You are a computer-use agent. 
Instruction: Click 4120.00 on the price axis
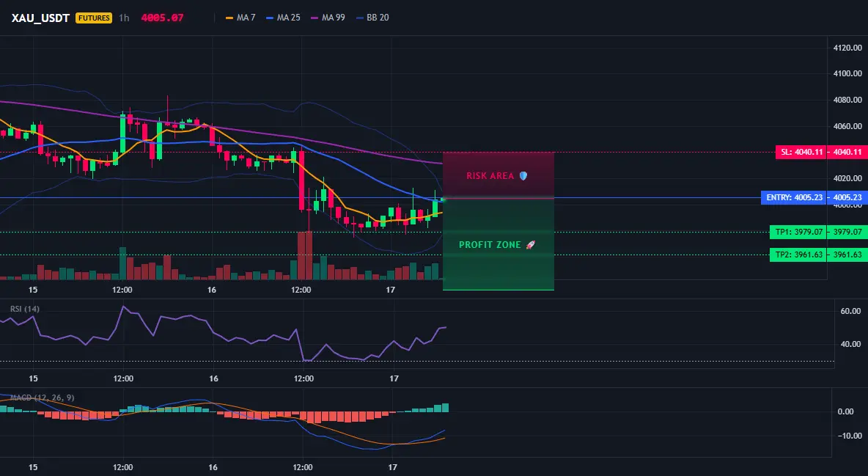847,48
